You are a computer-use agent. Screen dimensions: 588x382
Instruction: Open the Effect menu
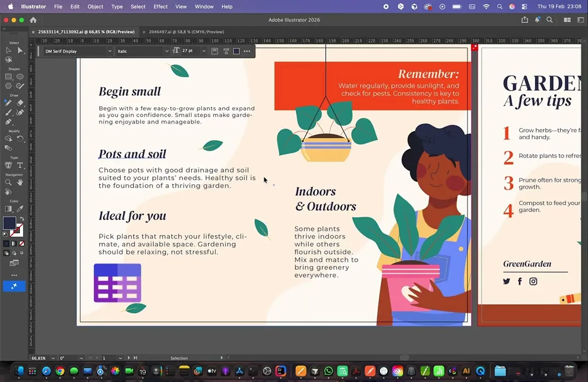[161, 6]
